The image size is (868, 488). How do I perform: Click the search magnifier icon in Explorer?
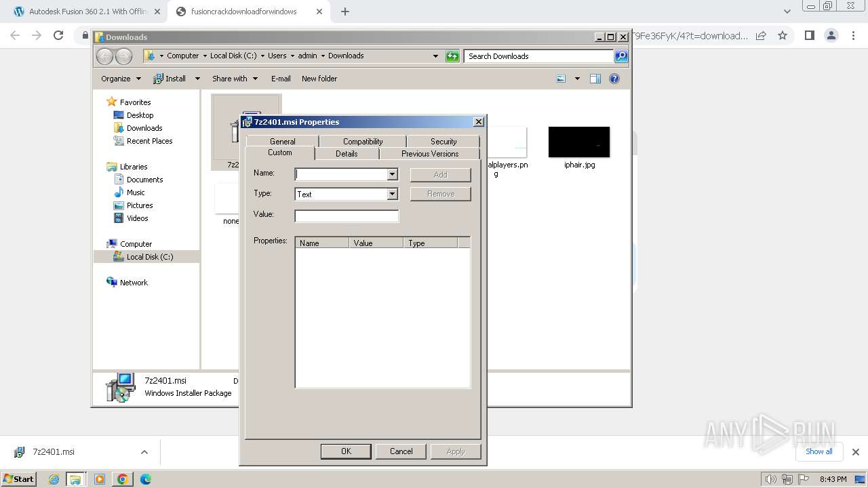[621, 56]
